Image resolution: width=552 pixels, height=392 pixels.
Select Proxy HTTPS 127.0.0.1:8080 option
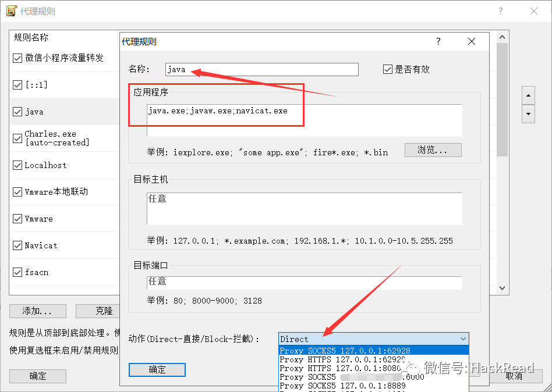(x=373, y=368)
